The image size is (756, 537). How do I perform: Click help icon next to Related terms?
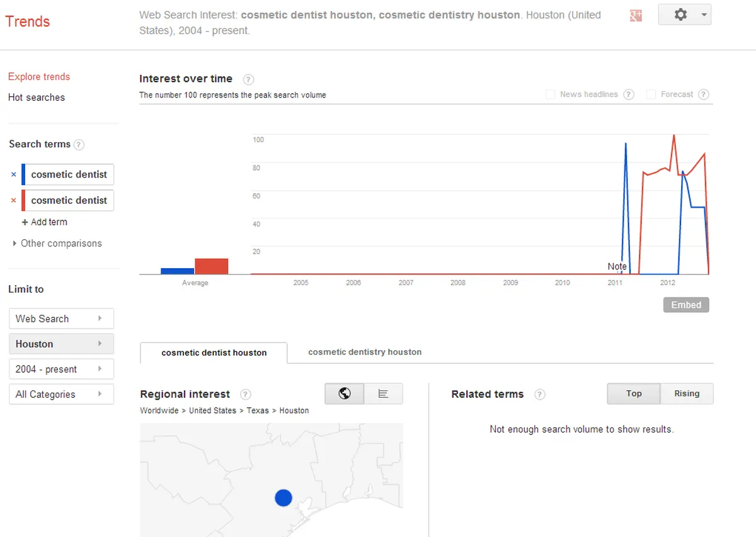point(539,395)
